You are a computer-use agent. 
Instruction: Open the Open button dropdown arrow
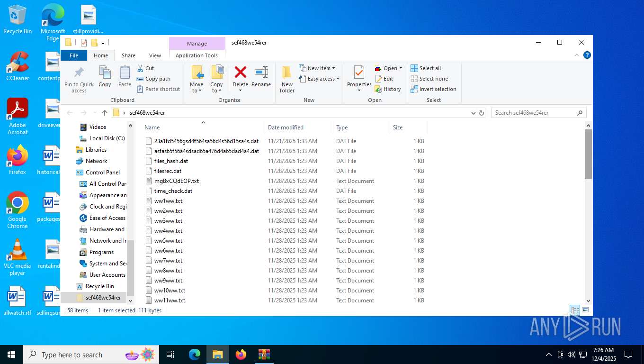click(401, 68)
